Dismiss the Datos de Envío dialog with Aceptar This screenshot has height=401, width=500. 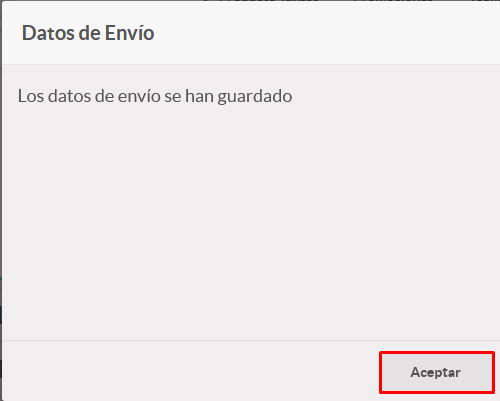click(x=437, y=372)
